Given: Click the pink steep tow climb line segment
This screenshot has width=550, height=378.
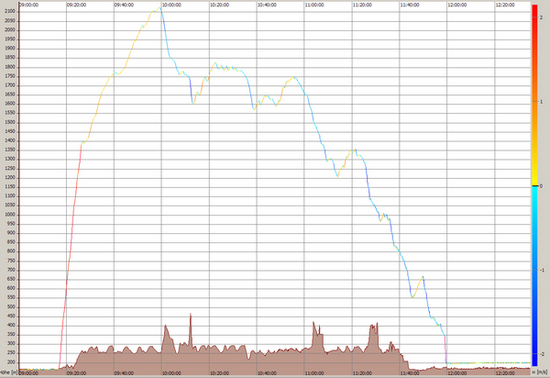Looking at the screenshot, I should (x=71, y=256).
